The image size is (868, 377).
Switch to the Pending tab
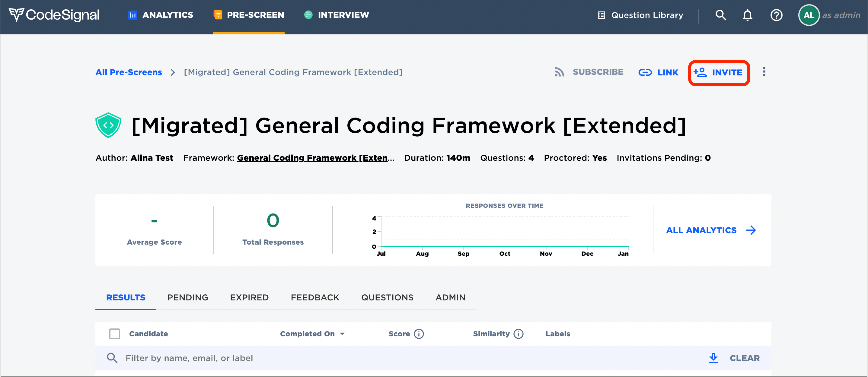pyautogui.click(x=188, y=297)
